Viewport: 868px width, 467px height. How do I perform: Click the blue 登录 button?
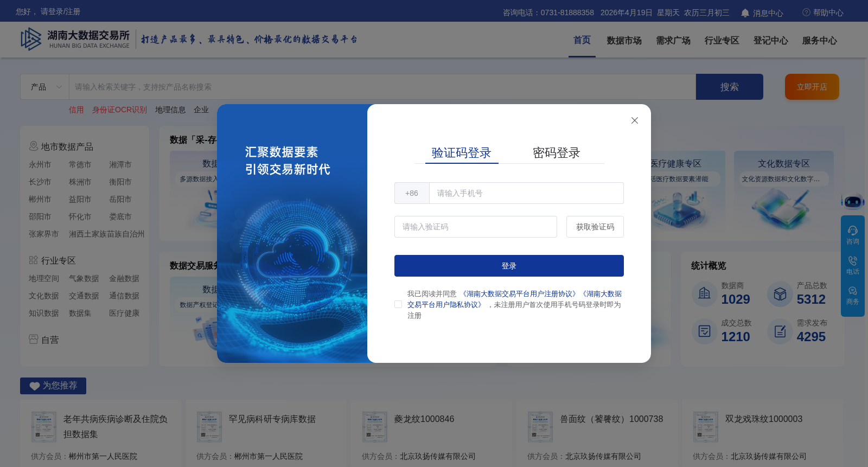509,266
